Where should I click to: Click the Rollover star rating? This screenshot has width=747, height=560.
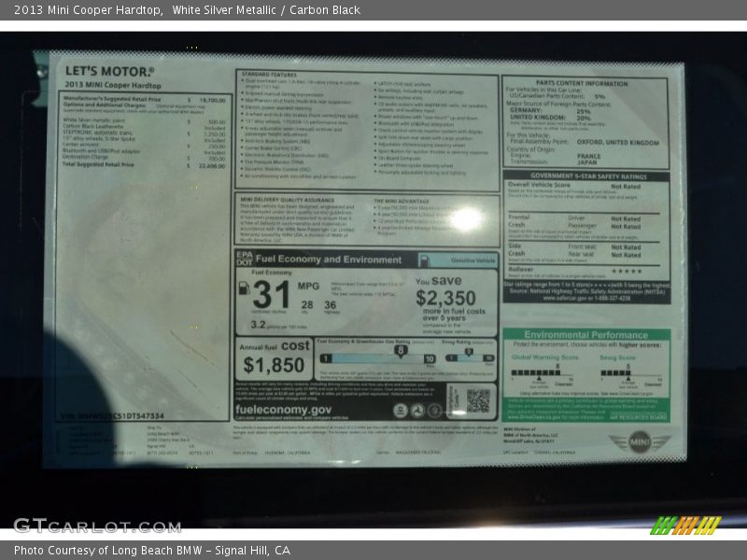tap(626, 271)
